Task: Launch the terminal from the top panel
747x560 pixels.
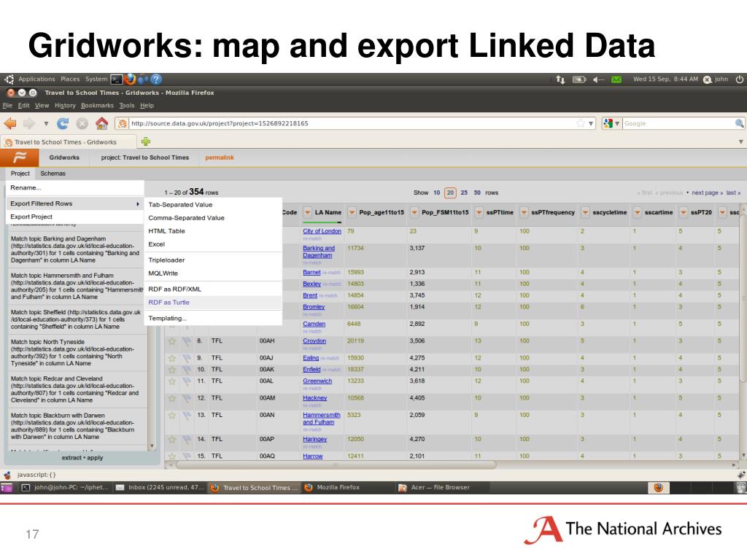Action: click(x=116, y=79)
